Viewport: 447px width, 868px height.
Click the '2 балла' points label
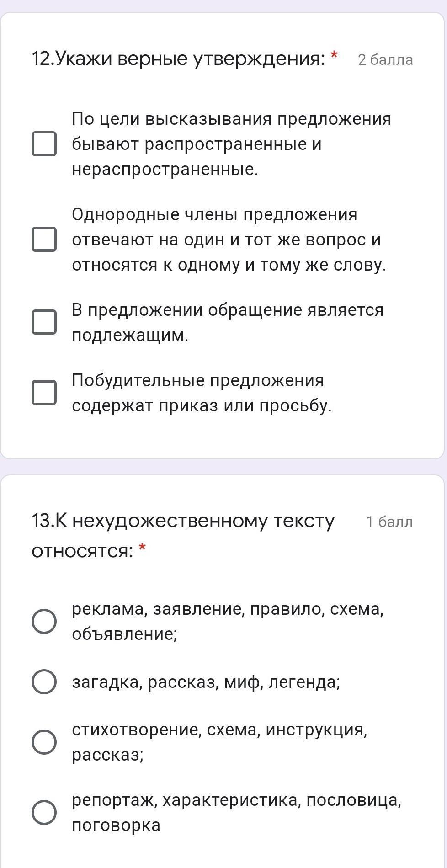pos(385,60)
